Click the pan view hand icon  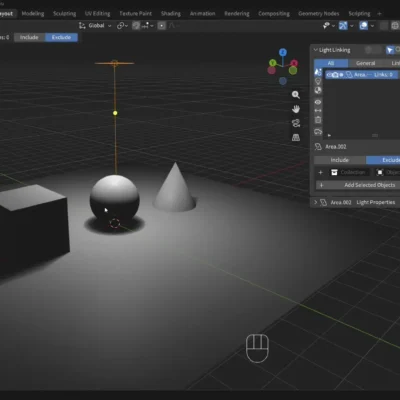pyautogui.click(x=296, y=109)
